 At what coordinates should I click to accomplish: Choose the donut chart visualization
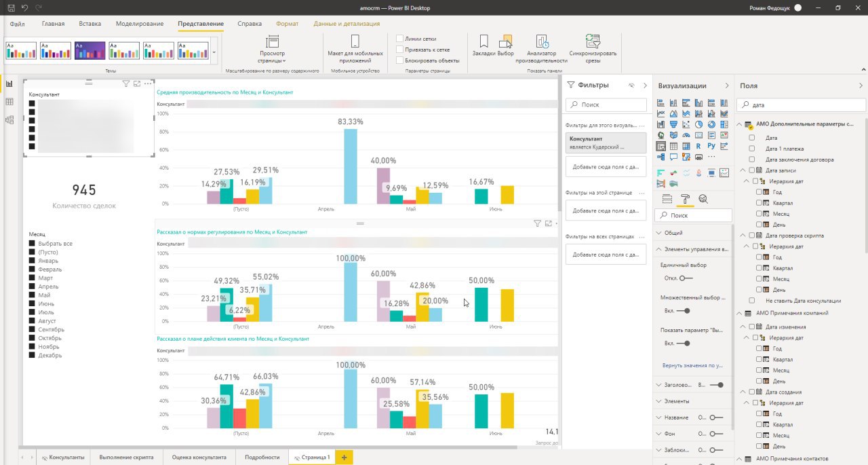pos(711,124)
